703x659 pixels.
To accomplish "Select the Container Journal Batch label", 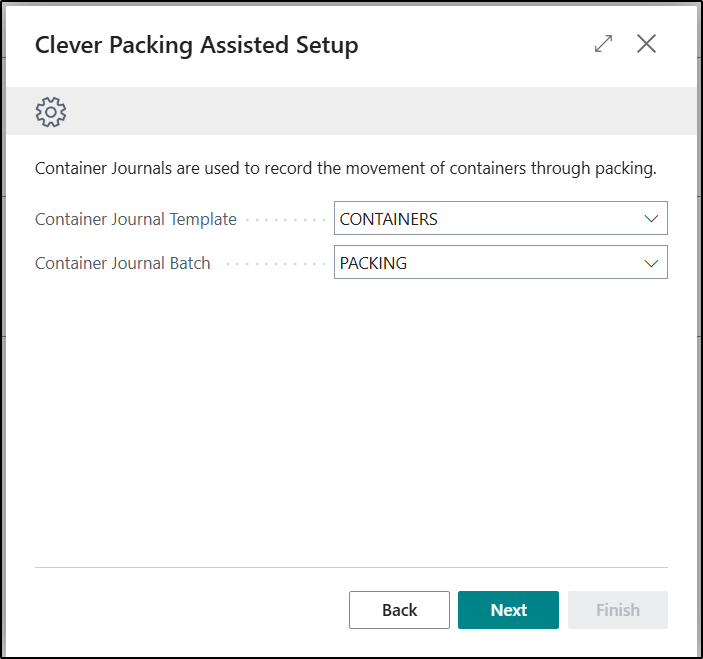I will (123, 263).
